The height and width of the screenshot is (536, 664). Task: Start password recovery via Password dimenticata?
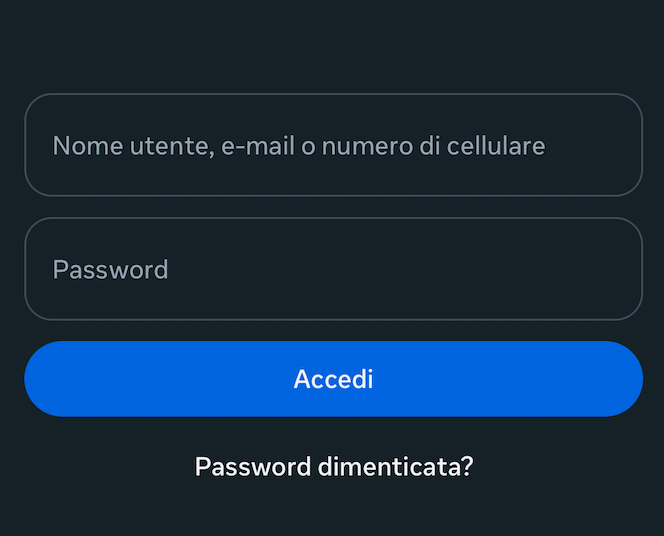(334, 467)
